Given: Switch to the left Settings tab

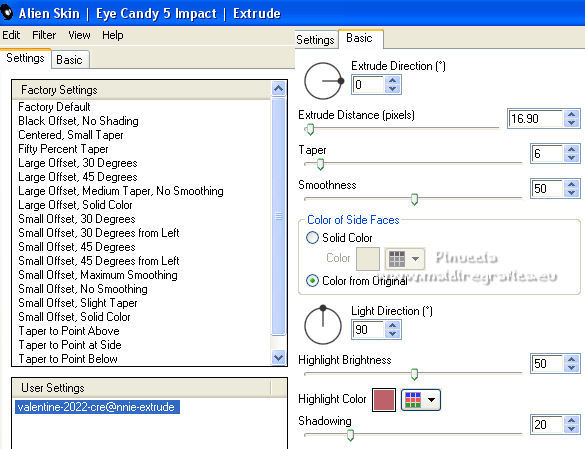Looking at the screenshot, I should [25, 58].
